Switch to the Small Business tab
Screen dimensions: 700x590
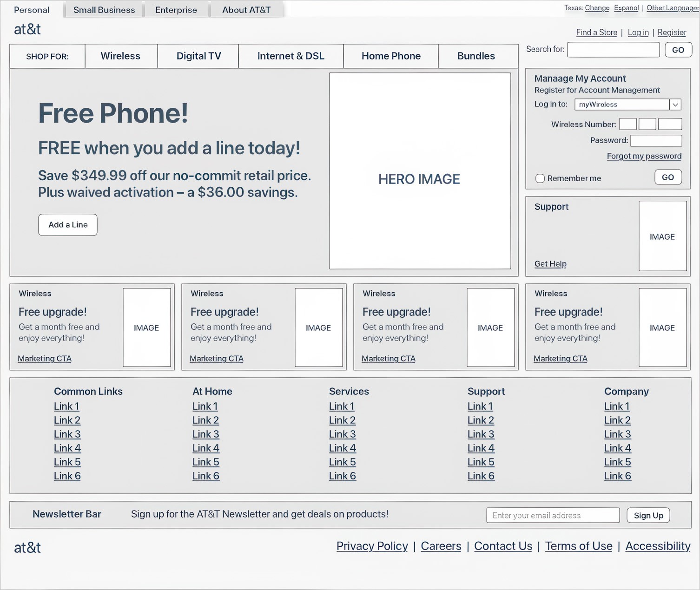click(104, 10)
